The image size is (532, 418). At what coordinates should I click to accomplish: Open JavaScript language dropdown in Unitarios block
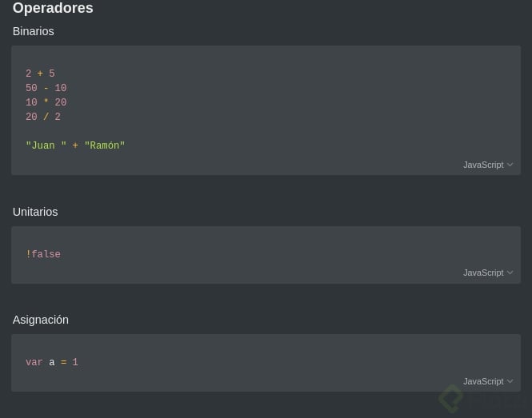tap(488, 273)
